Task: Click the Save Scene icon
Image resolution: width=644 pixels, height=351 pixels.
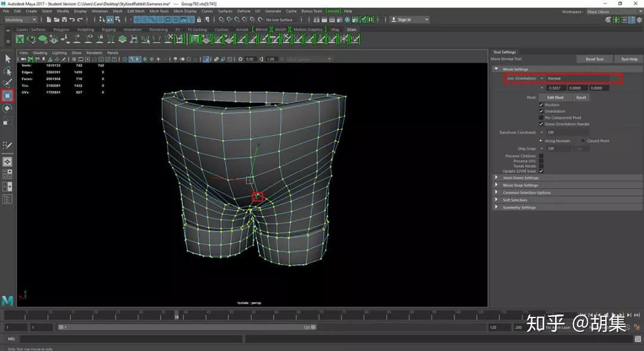Action: [x=64, y=20]
